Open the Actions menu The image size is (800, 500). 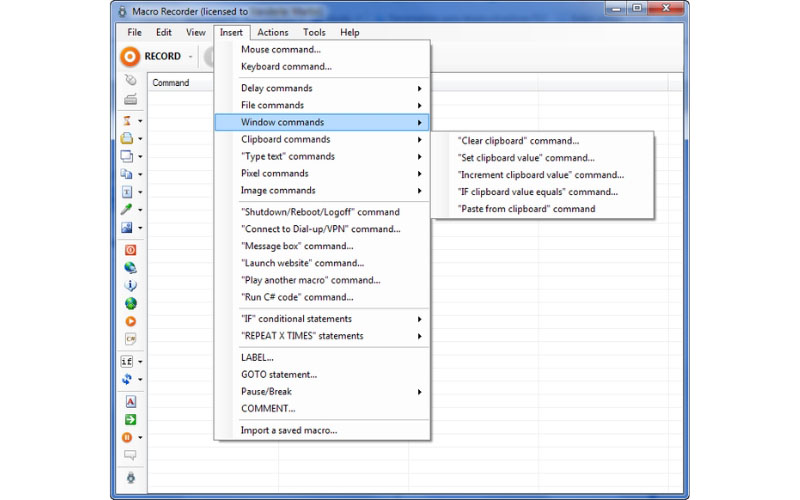(x=272, y=32)
